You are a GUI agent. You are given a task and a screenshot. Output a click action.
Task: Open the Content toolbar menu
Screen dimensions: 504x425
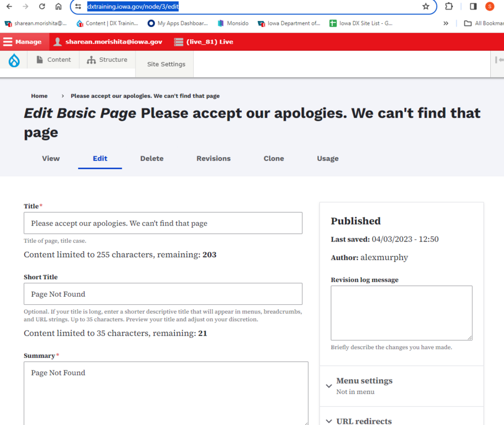click(53, 60)
